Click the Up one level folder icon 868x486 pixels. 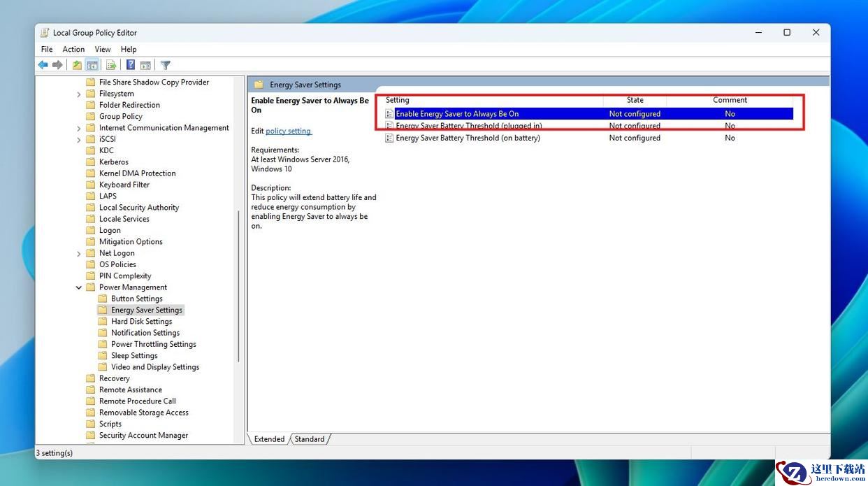(77, 65)
